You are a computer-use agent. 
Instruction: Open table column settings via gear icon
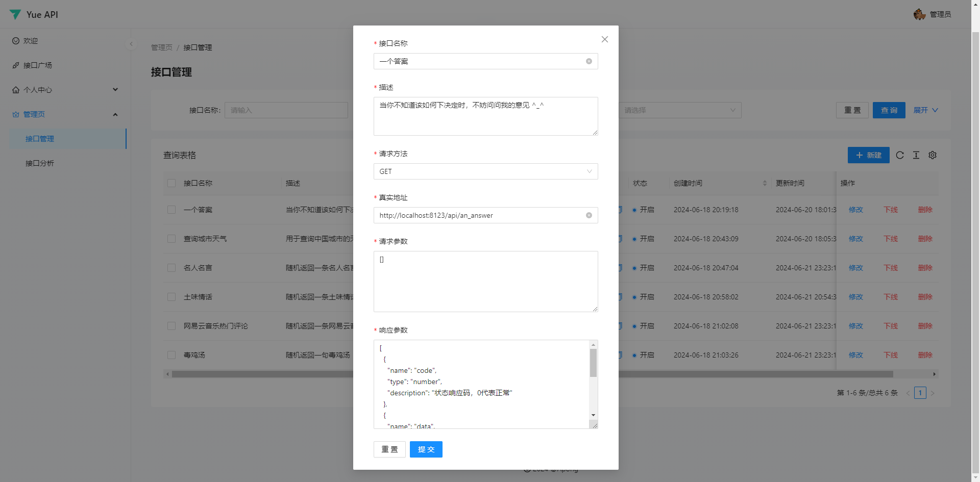coord(933,155)
